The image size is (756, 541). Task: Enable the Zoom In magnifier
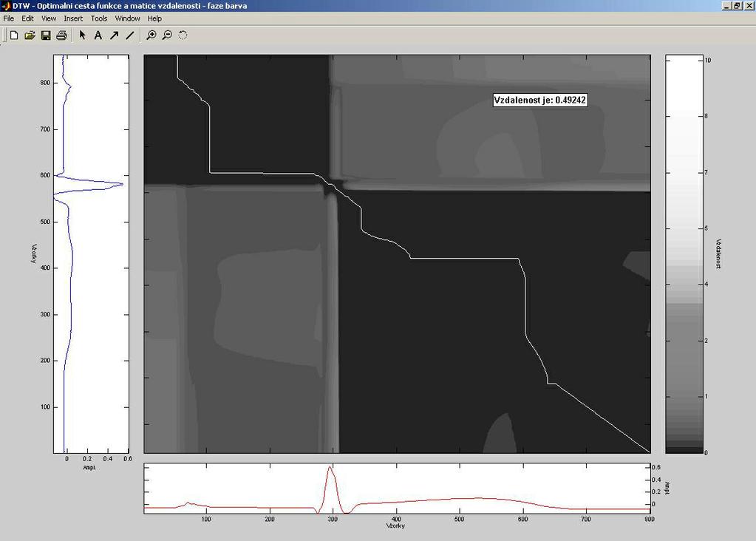pos(151,35)
